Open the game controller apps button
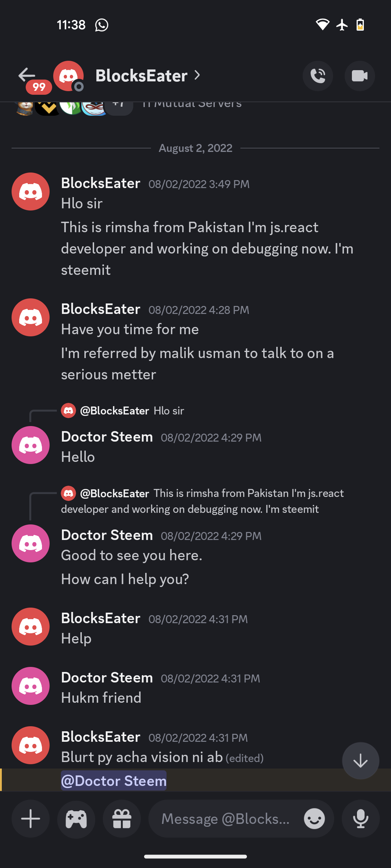The image size is (391, 868). 76,818
